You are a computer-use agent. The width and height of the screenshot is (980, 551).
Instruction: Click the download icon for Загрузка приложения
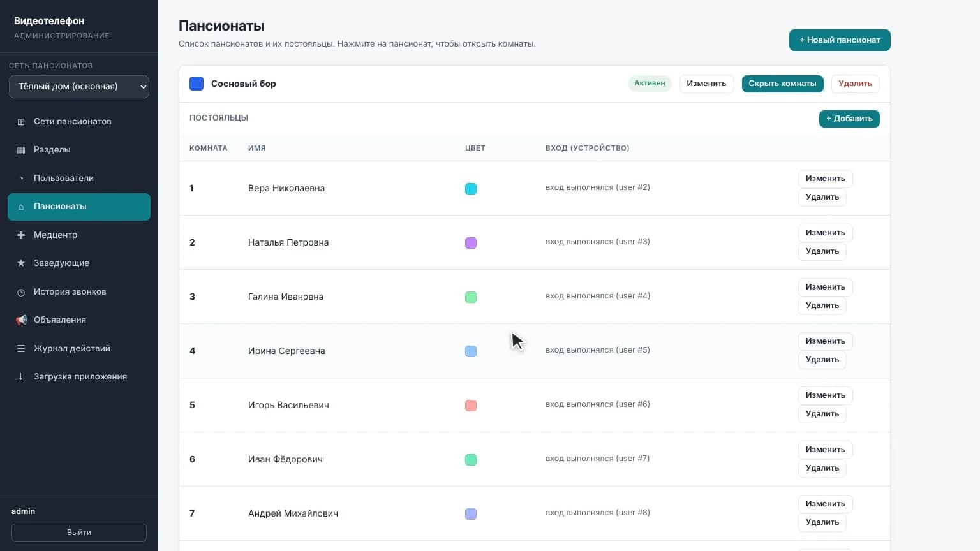tap(21, 377)
